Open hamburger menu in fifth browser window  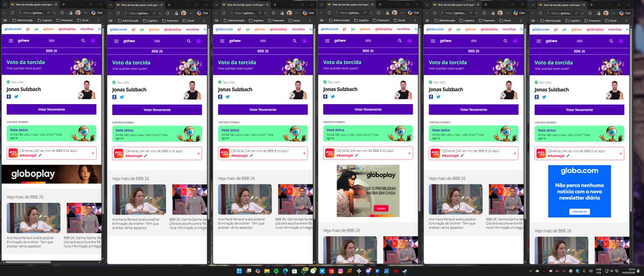tap(434, 41)
